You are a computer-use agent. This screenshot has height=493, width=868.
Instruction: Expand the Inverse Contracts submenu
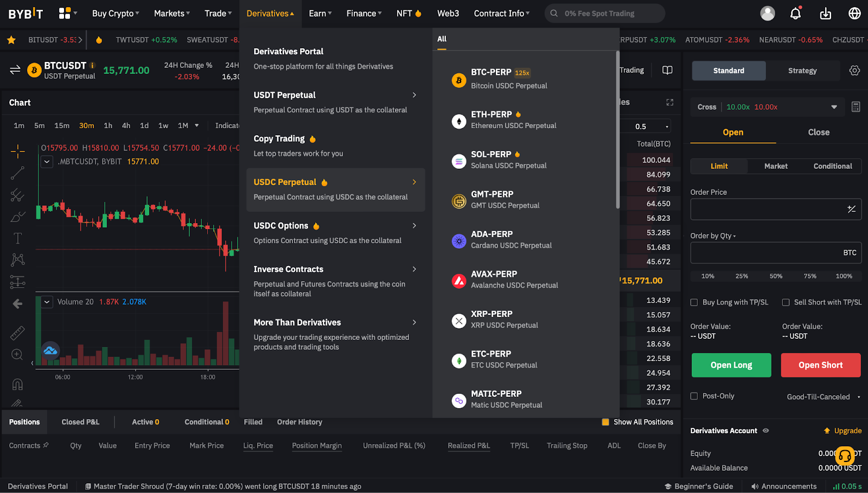414,269
